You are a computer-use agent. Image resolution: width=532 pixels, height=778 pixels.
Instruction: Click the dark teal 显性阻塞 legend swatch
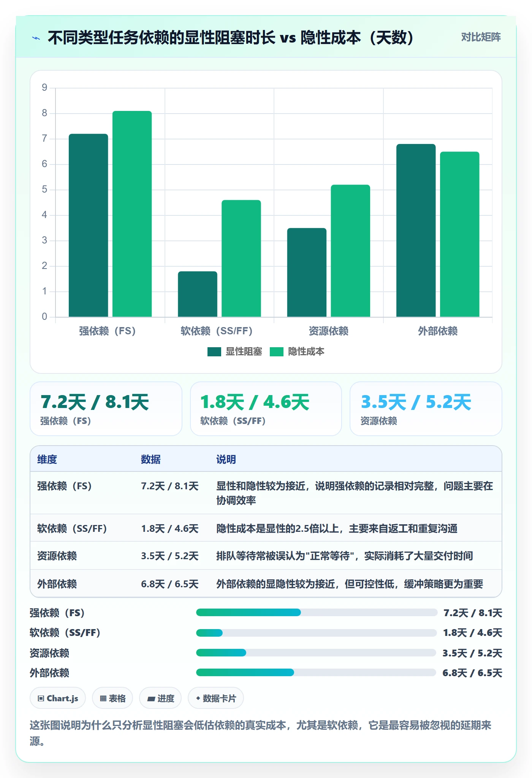214,352
